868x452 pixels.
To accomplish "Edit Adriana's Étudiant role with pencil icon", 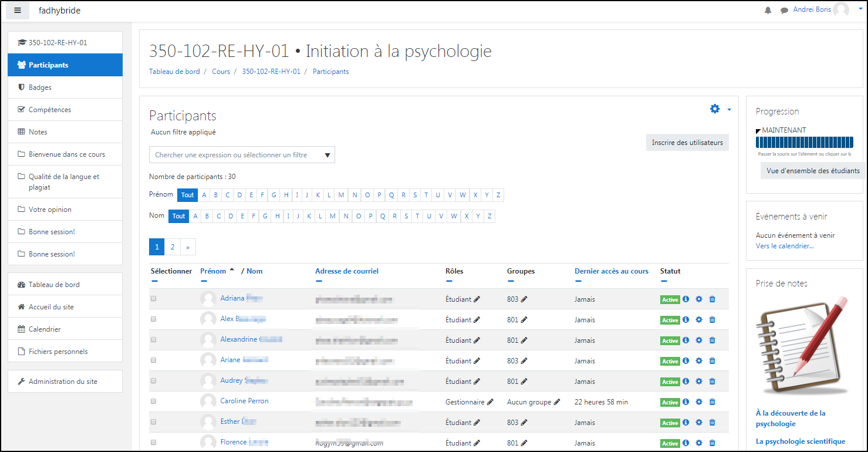I will pyautogui.click(x=477, y=299).
